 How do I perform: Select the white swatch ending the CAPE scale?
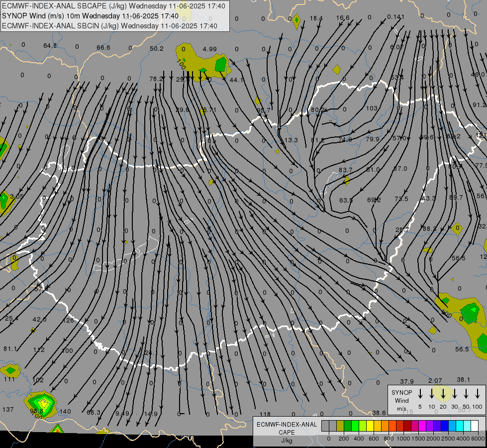pyautogui.click(x=475, y=426)
